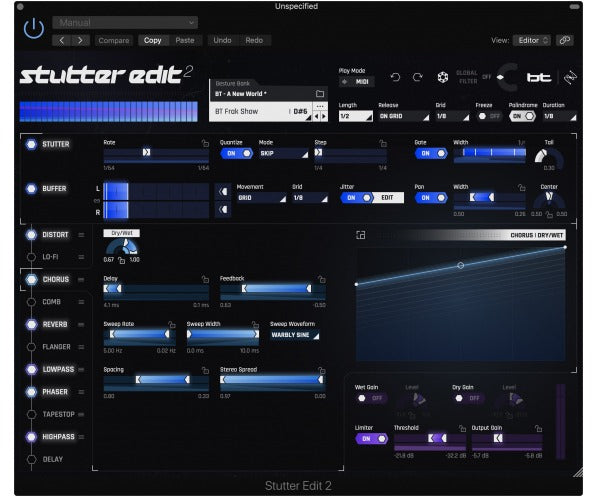Open the Gesture Bank folder icon
This screenshot has height=497, width=597.
[320, 94]
